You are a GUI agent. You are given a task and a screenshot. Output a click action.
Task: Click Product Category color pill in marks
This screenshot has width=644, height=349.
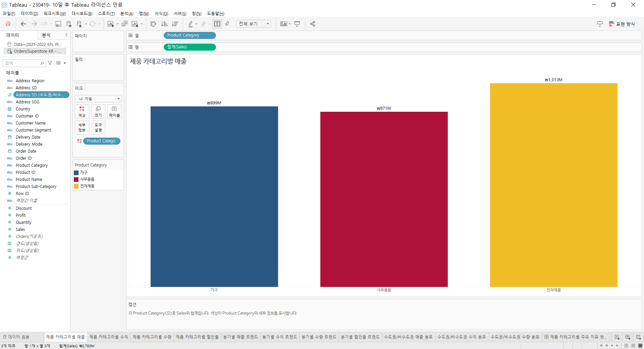[102, 141]
